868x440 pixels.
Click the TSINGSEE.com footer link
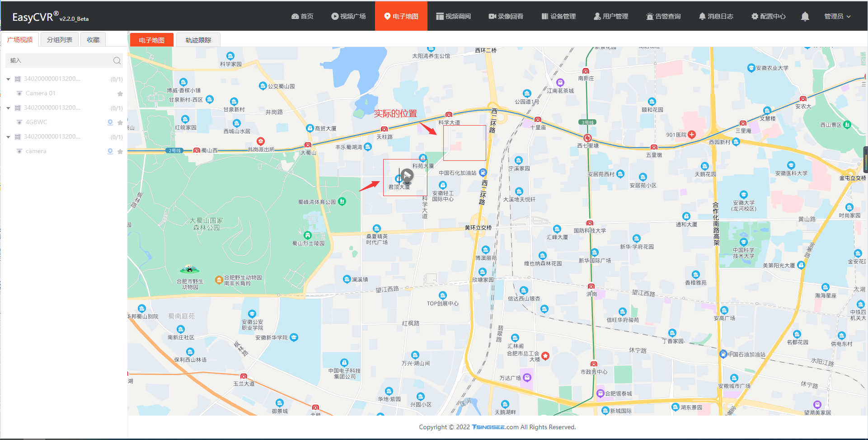pos(495,427)
